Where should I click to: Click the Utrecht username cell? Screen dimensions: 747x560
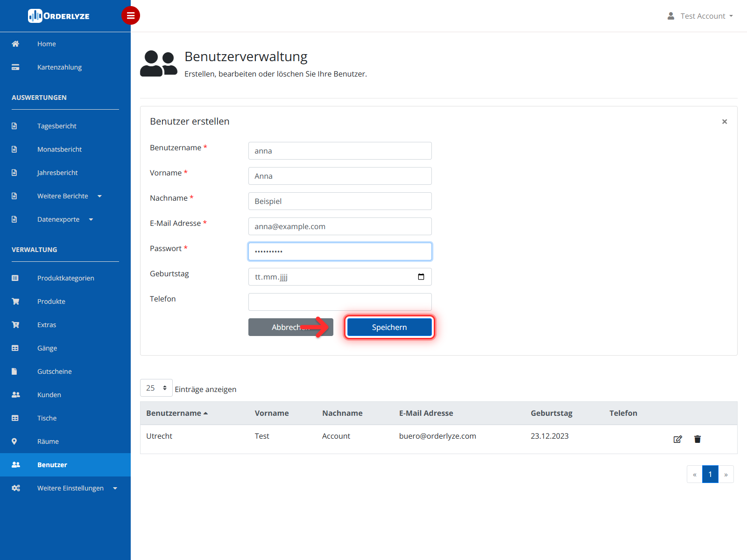pos(159,436)
